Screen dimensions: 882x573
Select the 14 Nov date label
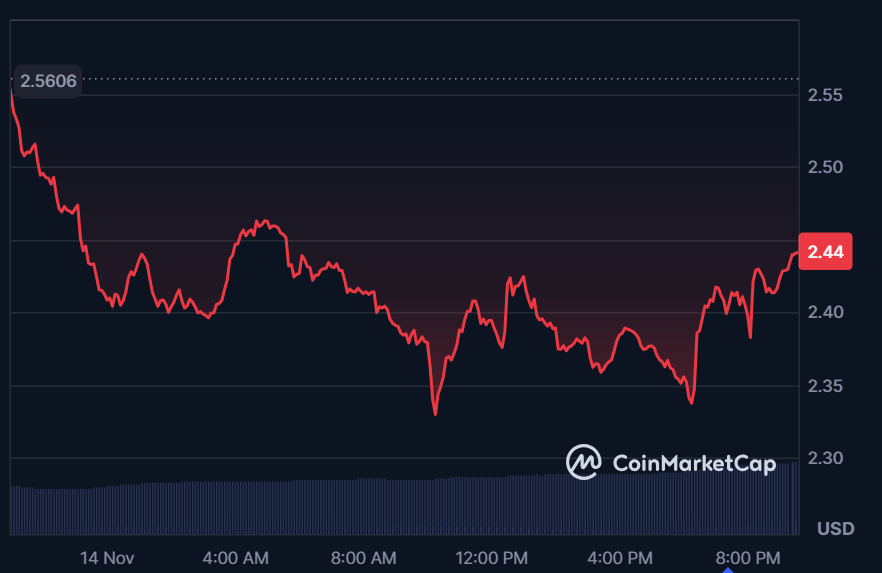point(107,557)
